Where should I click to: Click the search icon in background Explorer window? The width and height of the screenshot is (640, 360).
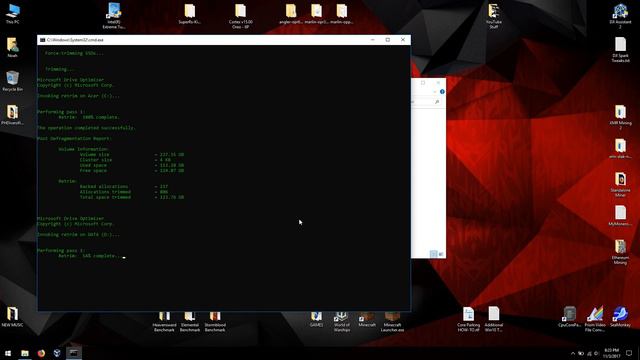pos(437,102)
